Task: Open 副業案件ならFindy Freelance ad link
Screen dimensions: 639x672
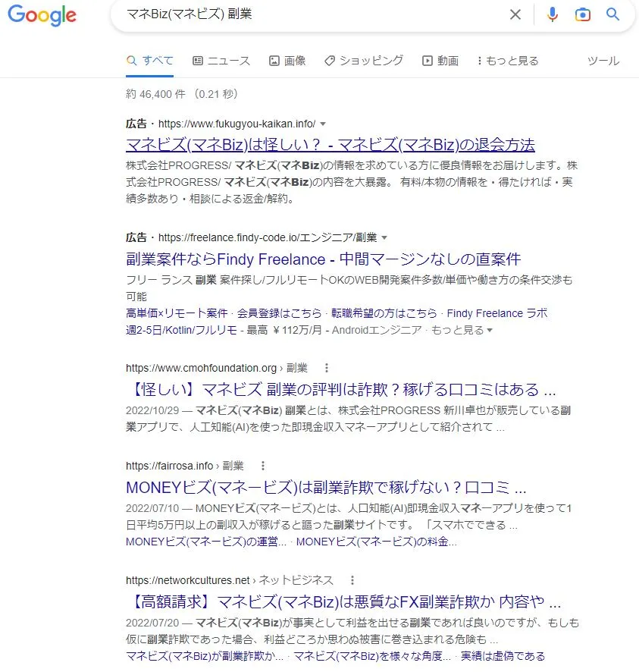Action: point(323,259)
